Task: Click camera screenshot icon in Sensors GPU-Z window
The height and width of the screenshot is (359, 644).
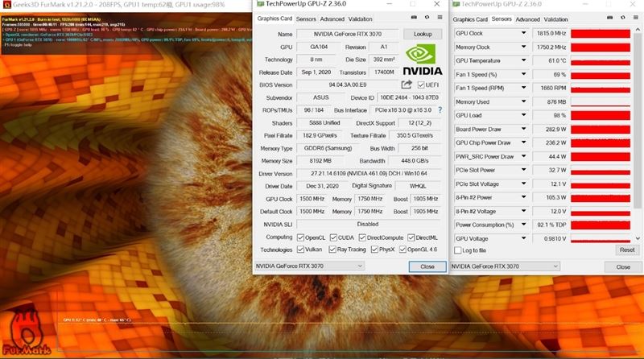Action: [610, 17]
